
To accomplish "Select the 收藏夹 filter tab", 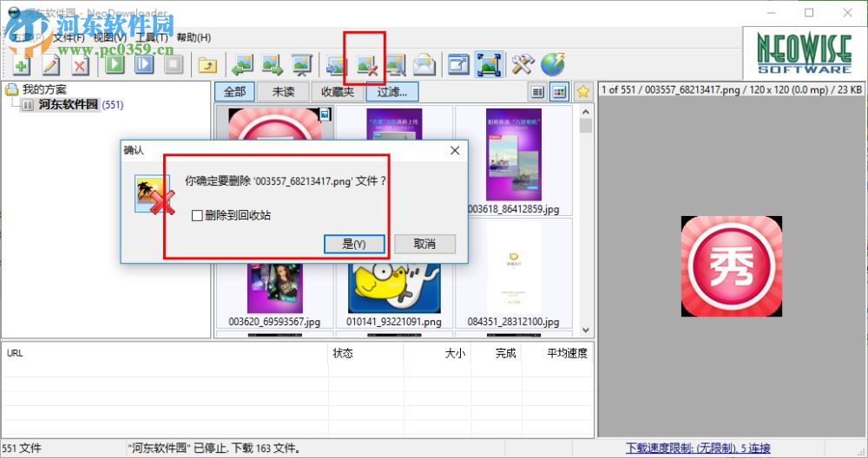I will click(x=338, y=92).
